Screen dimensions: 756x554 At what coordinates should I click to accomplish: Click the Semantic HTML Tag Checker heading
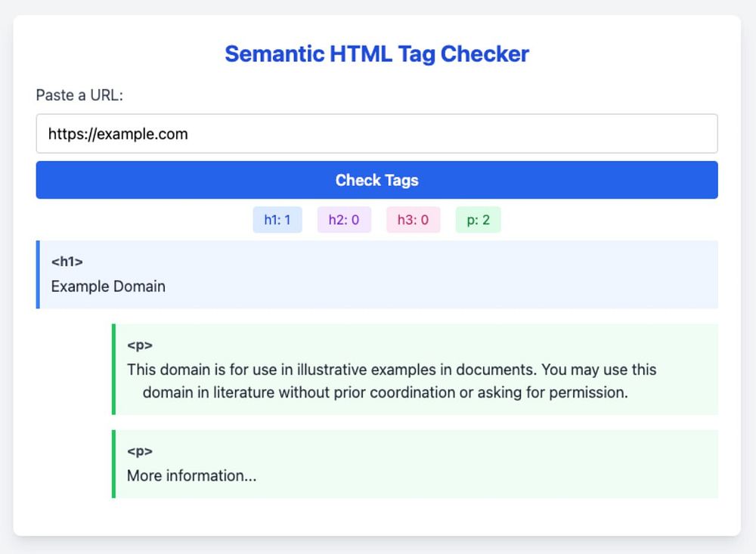point(376,54)
